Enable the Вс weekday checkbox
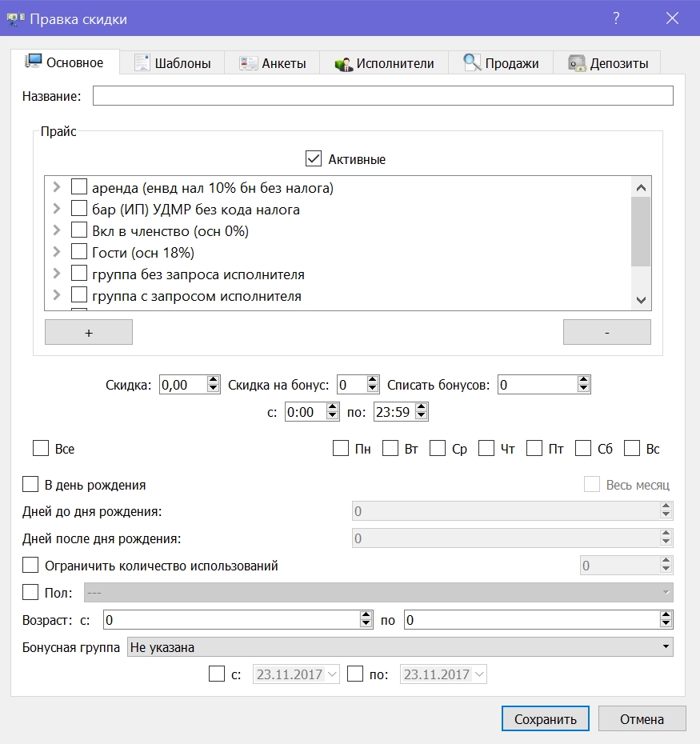The width and height of the screenshot is (700, 744). 632,448
